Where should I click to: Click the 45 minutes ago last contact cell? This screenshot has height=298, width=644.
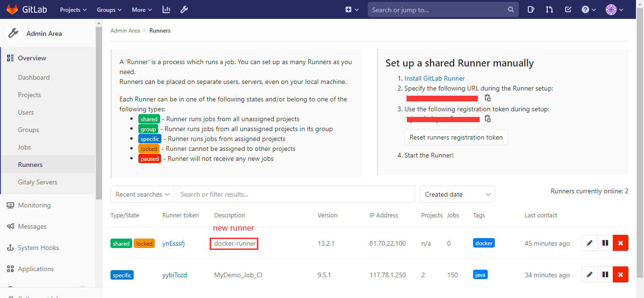pos(547,244)
